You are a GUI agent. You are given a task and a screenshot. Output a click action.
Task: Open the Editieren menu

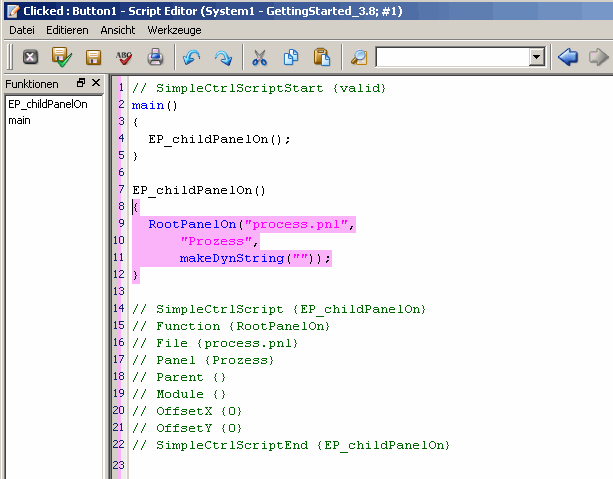pos(67,31)
